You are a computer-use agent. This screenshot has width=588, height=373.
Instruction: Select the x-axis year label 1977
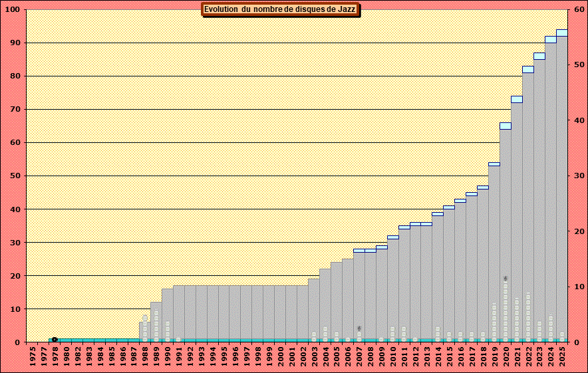tap(44, 356)
